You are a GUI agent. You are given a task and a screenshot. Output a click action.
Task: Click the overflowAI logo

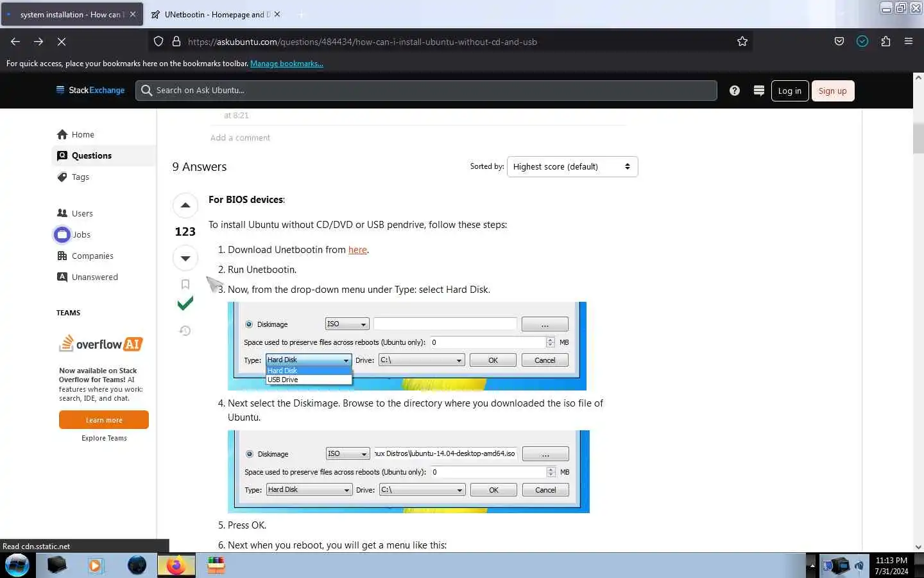click(100, 344)
